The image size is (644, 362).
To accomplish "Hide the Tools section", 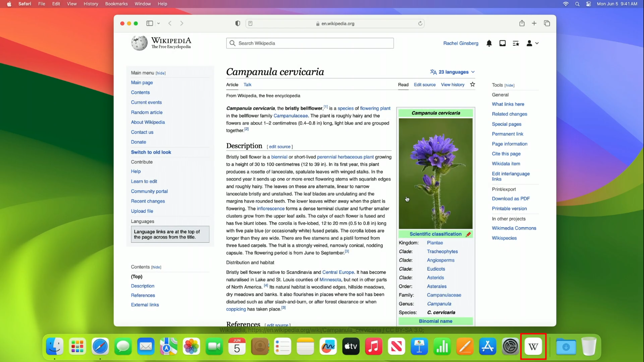I will tap(509, 85).
